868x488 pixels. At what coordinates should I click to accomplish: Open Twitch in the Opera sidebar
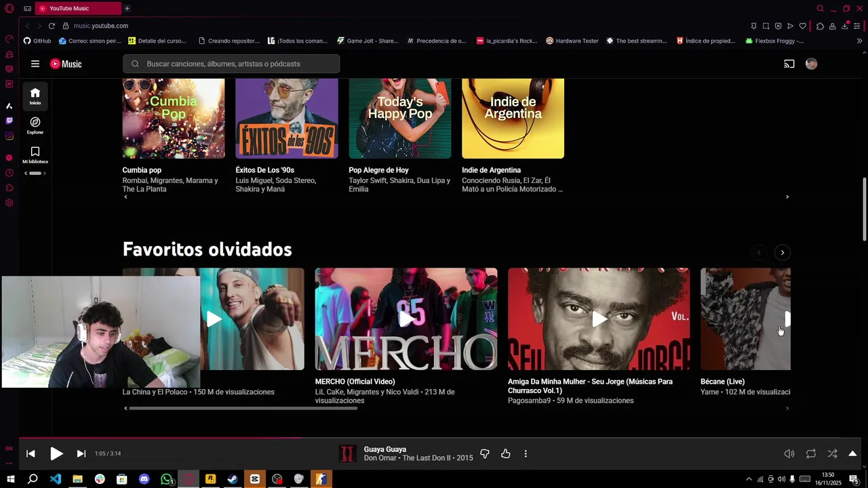point(9,121)
